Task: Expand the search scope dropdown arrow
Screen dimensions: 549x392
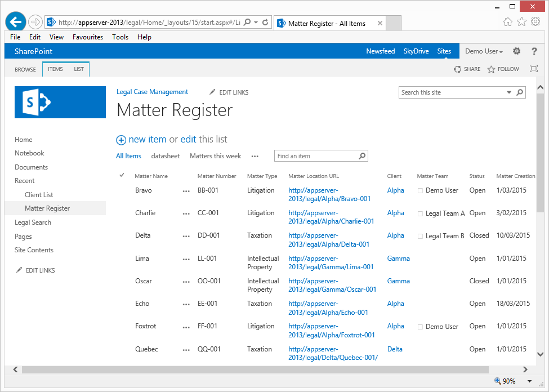Action: 509,92
